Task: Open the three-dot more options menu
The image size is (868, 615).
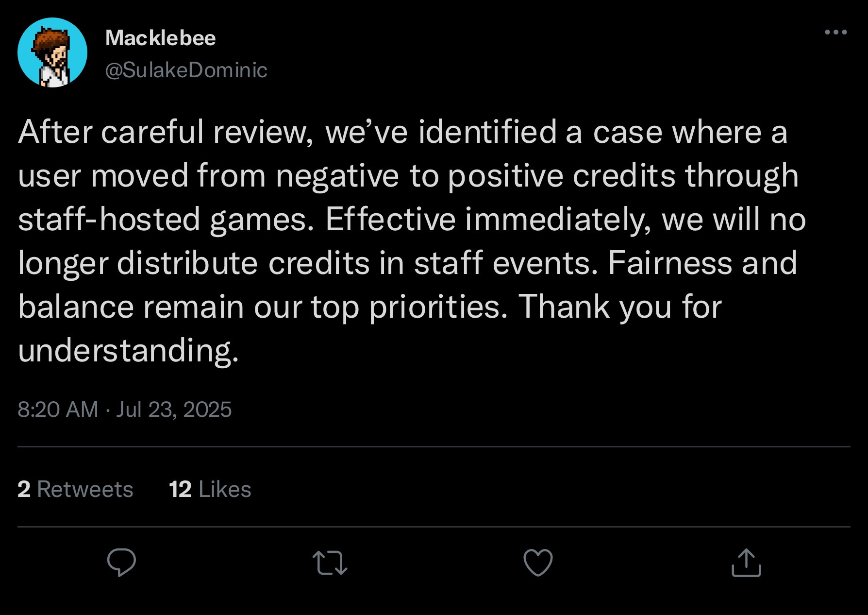Action: coord(835,33)
